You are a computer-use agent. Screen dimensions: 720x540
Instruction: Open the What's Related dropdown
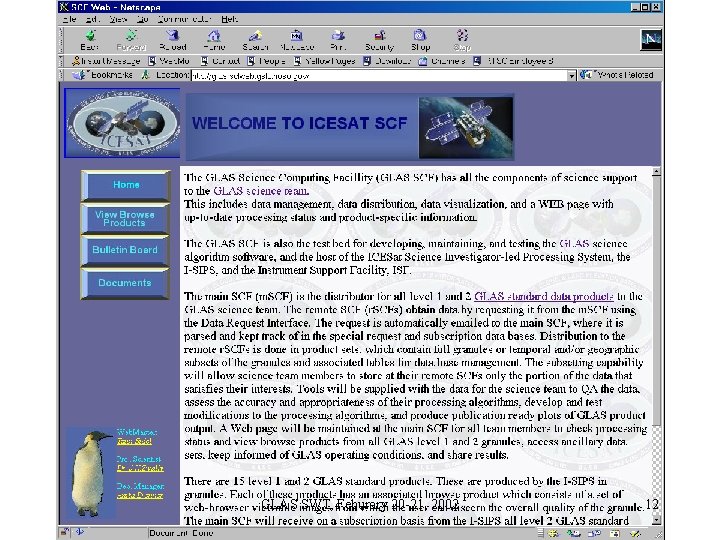[x=617, y=74]
